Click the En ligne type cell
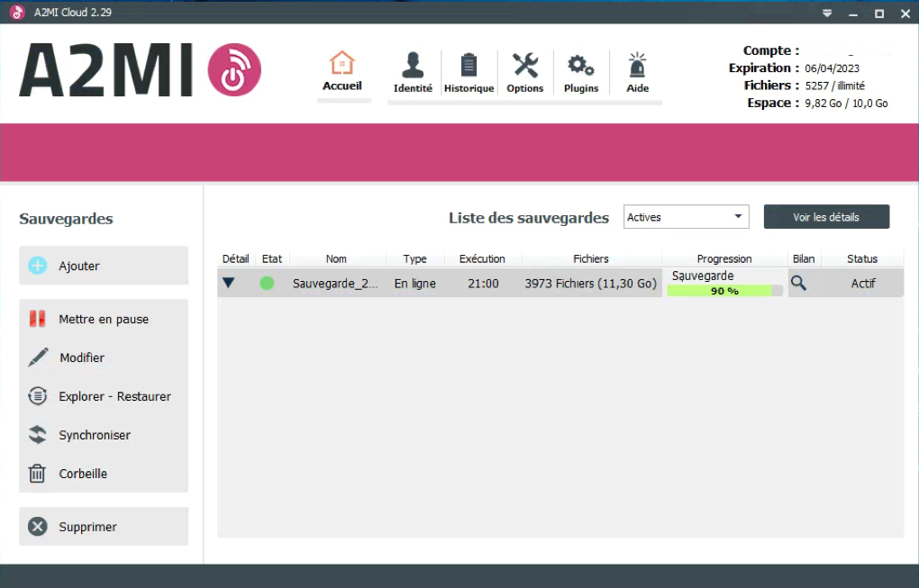 [415, 284]
